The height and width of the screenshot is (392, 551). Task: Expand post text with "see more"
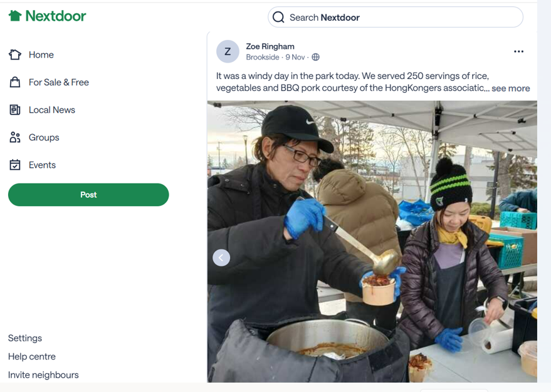pos(510,88)
